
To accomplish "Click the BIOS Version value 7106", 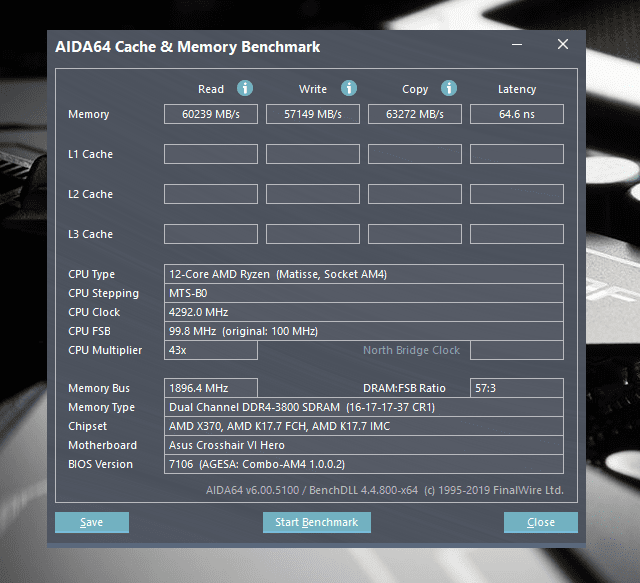I will pyautogui.click(x=364, y=464).
